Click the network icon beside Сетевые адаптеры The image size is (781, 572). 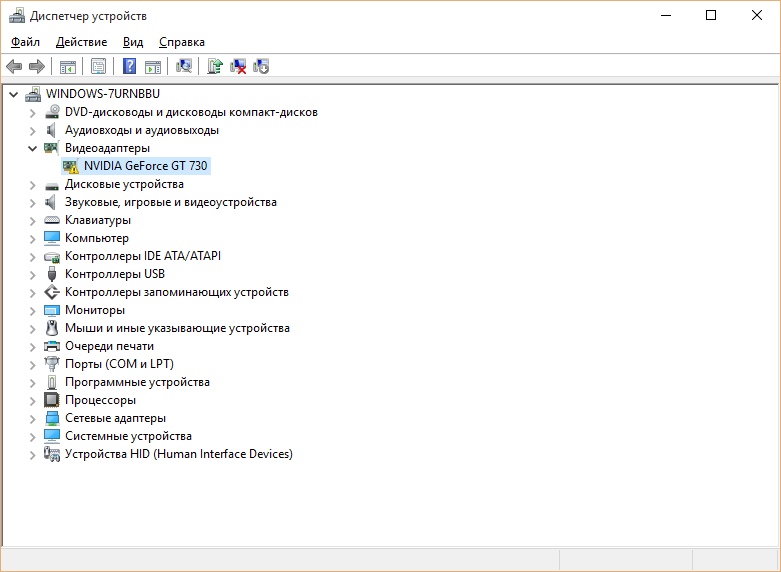(52, 418)
